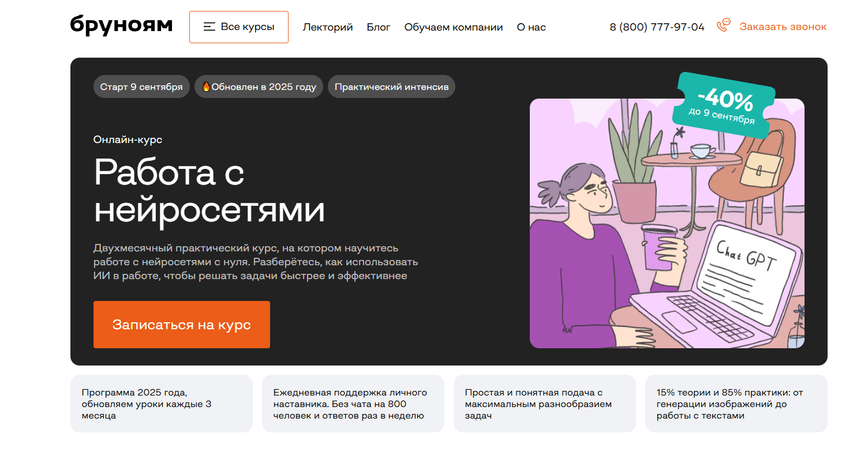This screenshot has width=868, height=467.
Task: Click the Записаться на курс button
Action: [x=182, y=325]
